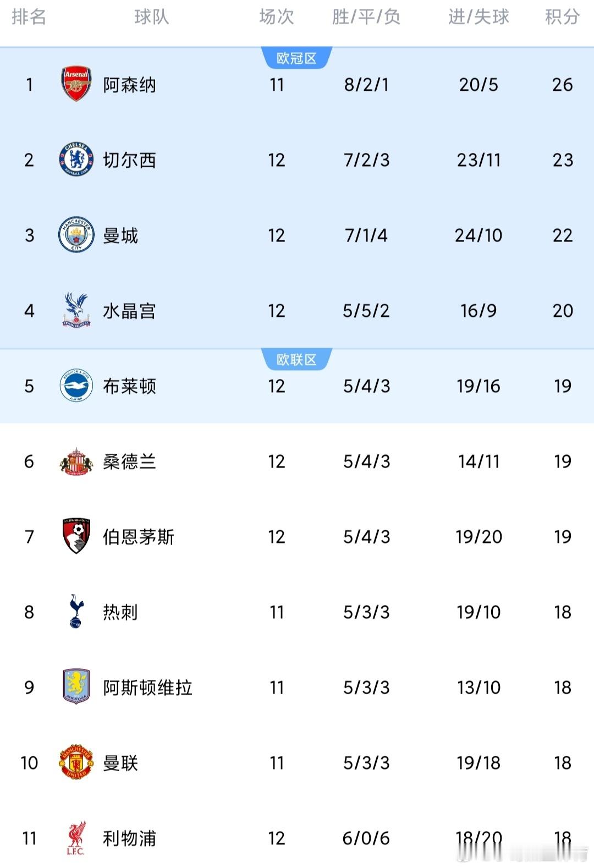
Task: Select the Sunderland club crest
Action: [x=76, y=461]
